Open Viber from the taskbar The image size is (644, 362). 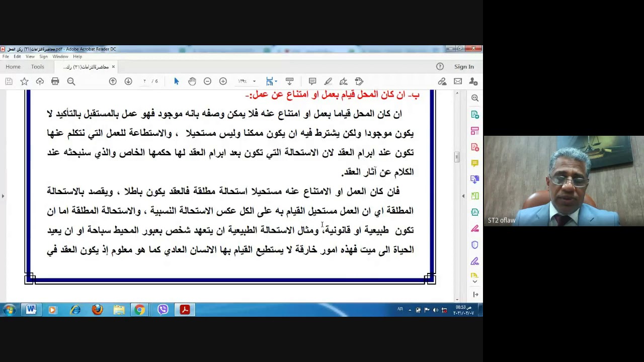(163, 310)
